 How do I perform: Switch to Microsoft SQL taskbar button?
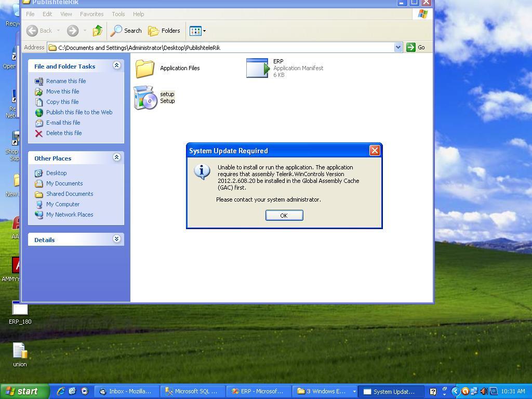[192, 392]
